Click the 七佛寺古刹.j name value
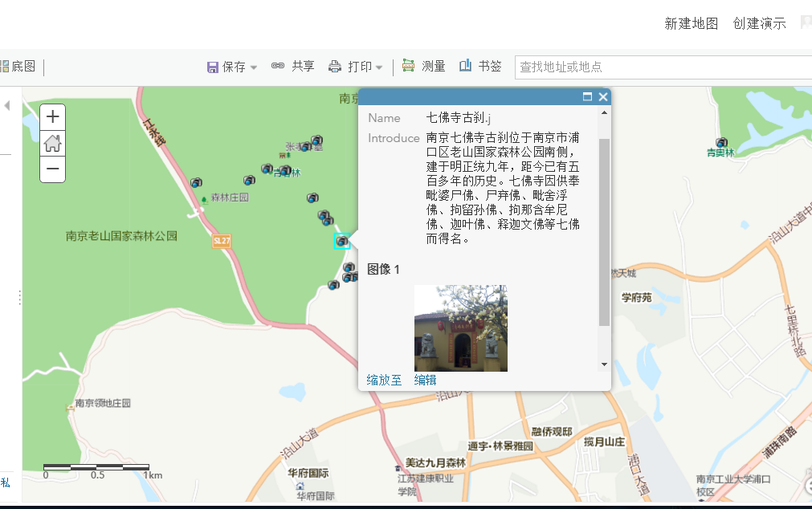Viewport: 812px width, 509px height. tap(458, 117)
